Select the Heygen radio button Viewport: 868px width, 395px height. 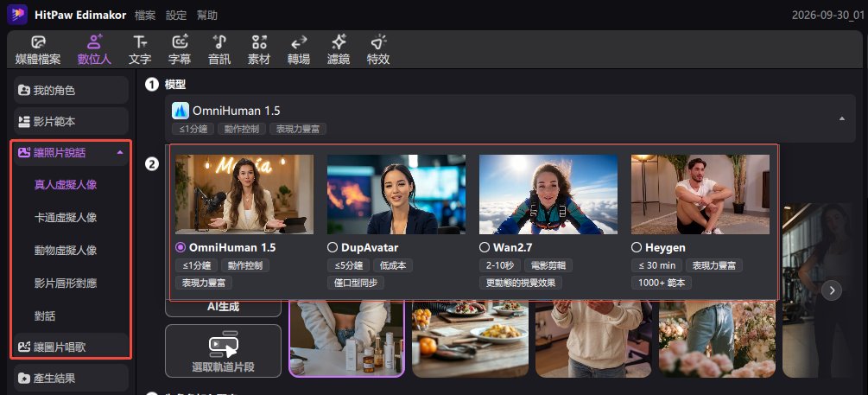pos(637,247)
